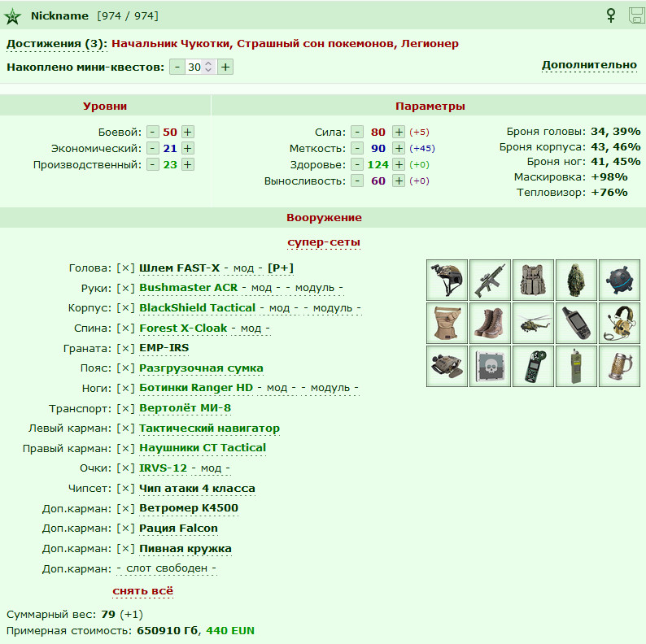646x644 pixels.
Task: Select the IRVS-12 goggles thumbnail
Action: pyautogui.click(x=447, y=366)
